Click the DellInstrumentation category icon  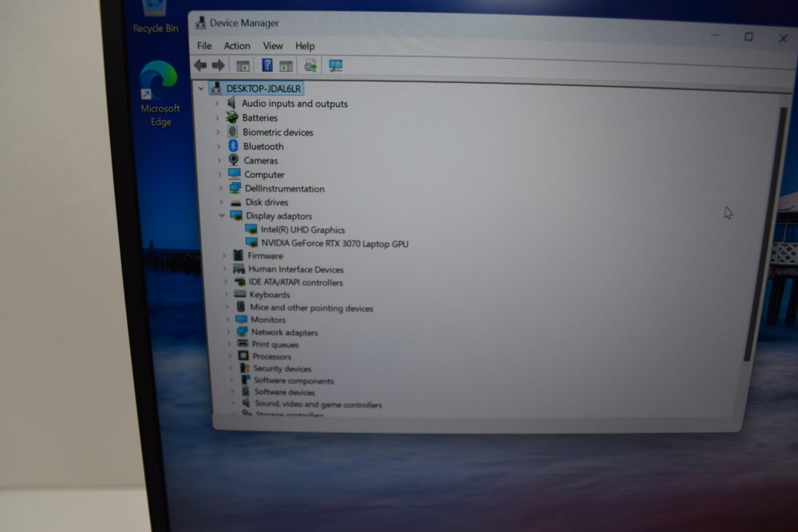(x=235, y=188)
